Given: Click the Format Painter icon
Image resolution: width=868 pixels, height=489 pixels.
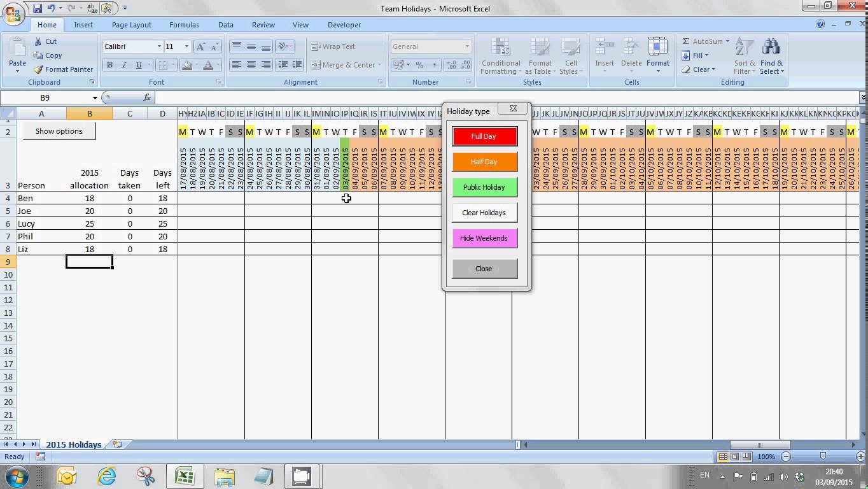Looking at the screenshot, I should (x=39, y=69).
